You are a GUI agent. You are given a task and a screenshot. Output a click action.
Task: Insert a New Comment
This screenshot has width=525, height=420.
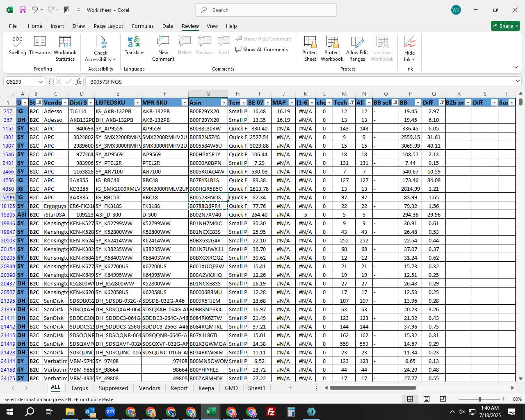tap(163, 49)
